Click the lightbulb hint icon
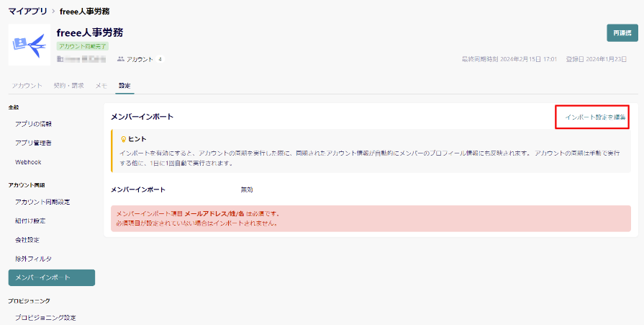644x325 pixels. click(123, 140)
